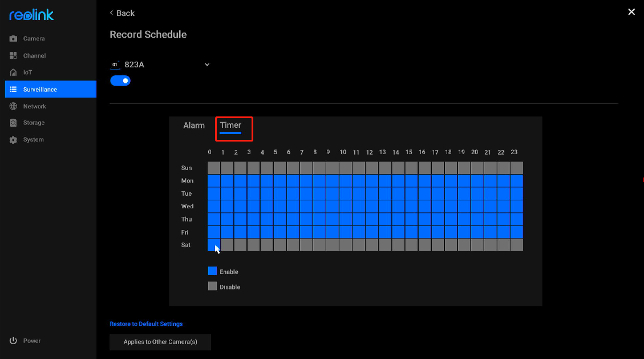Disable Wednesday hour 15 cell

click(x=411, y=206)
